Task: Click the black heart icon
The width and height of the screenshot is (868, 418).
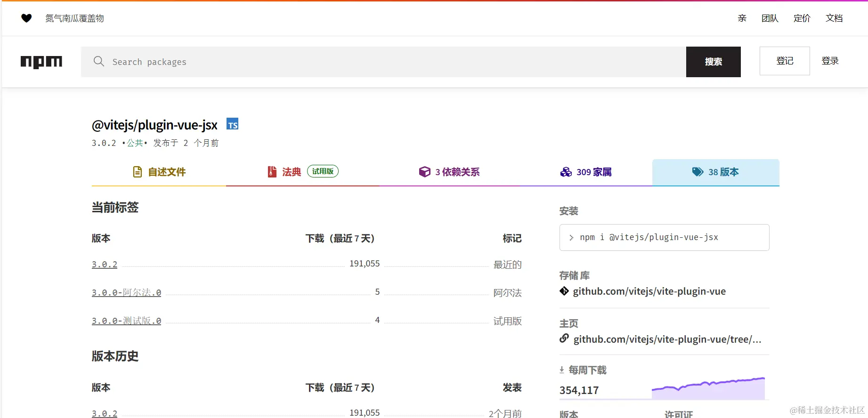Action: point(26,18)
